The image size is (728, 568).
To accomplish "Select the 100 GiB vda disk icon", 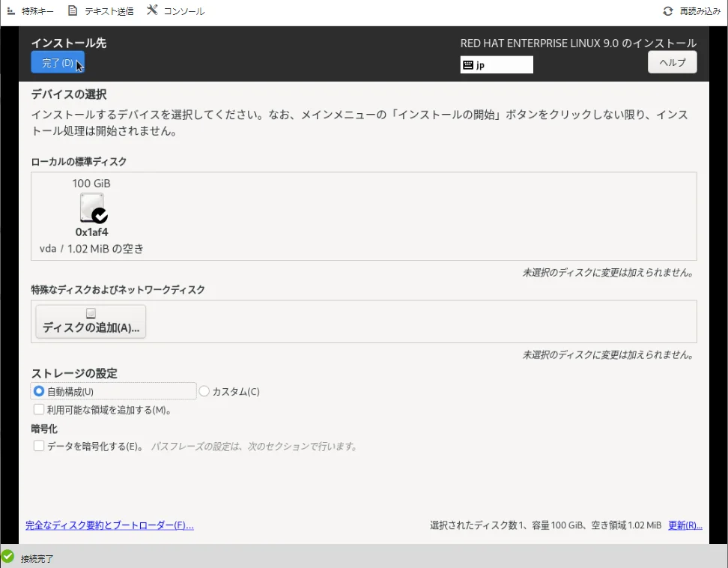I will point(93,208).
